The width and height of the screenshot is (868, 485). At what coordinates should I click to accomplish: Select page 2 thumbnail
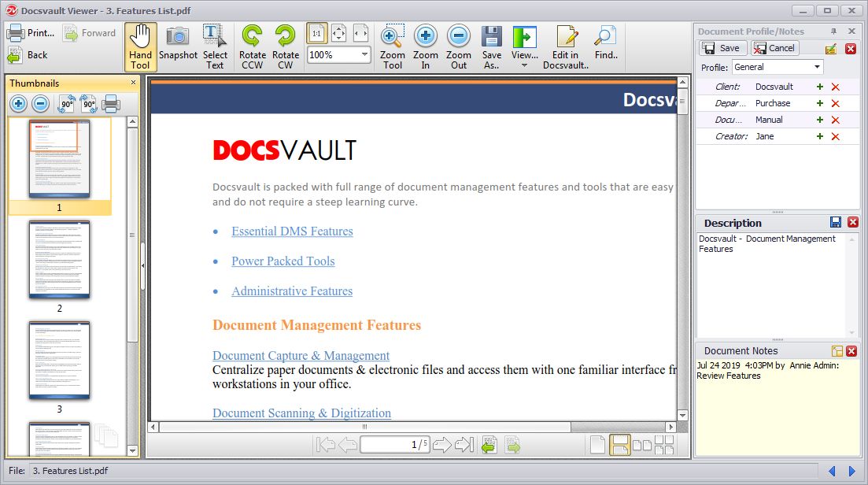point(59,260)
